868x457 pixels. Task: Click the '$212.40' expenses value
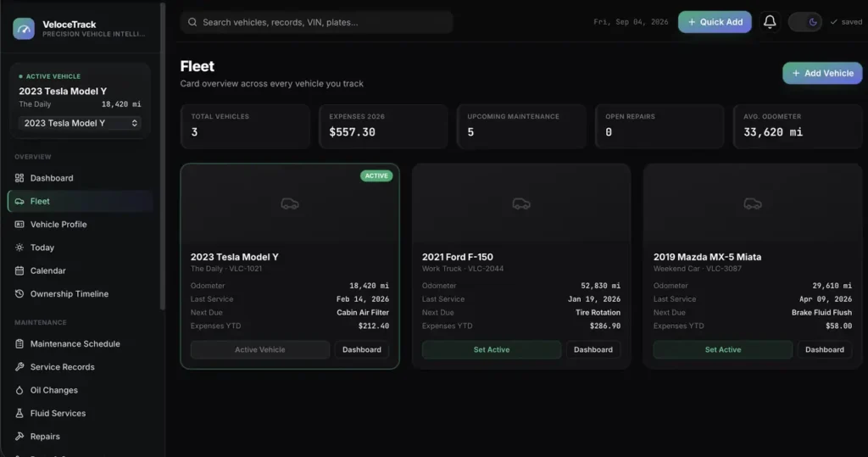(374, 326)
